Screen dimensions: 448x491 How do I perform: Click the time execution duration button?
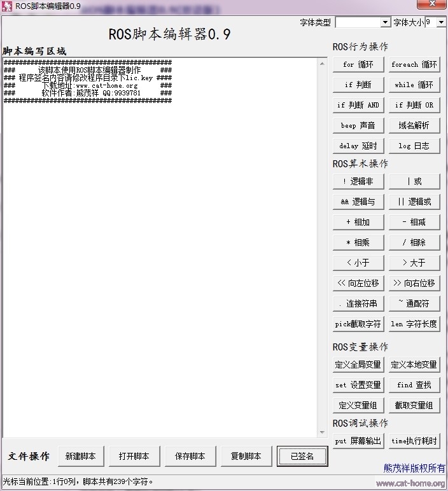pyautogui.click(x=414, y=441)
